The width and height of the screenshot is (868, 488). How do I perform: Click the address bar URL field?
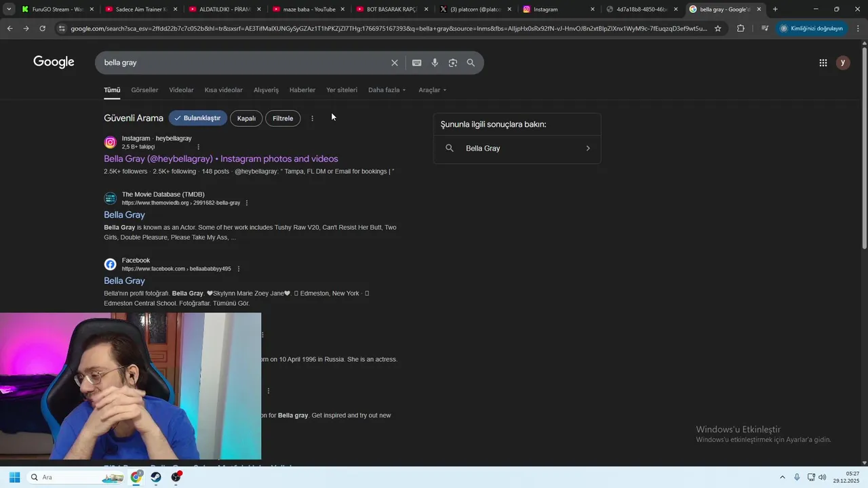389,28
